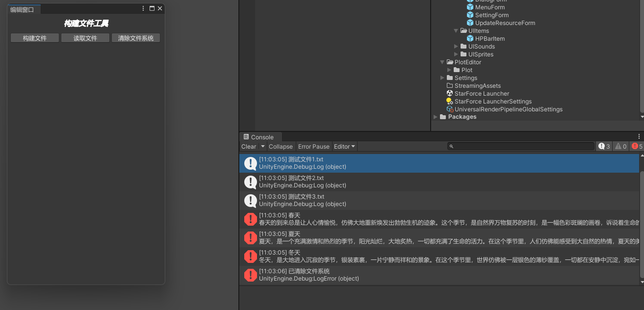This screenshot has height=310, width=644.
Task: Click the SettingForm prefab icon
Action: pyautogui.click(x=469, y=15)
